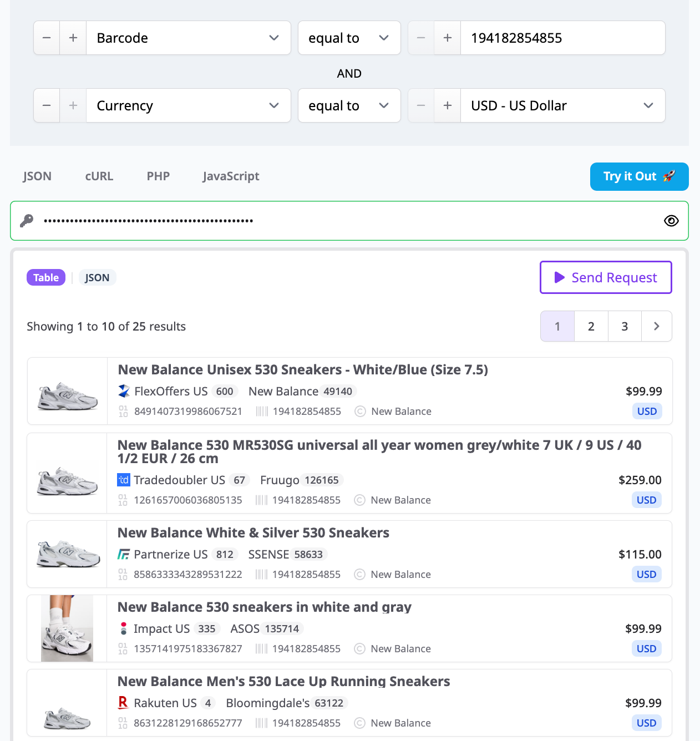Click the API key icon
Image resolution: width=700 pixels, height=741 pixels.
[x=27, y=221]
